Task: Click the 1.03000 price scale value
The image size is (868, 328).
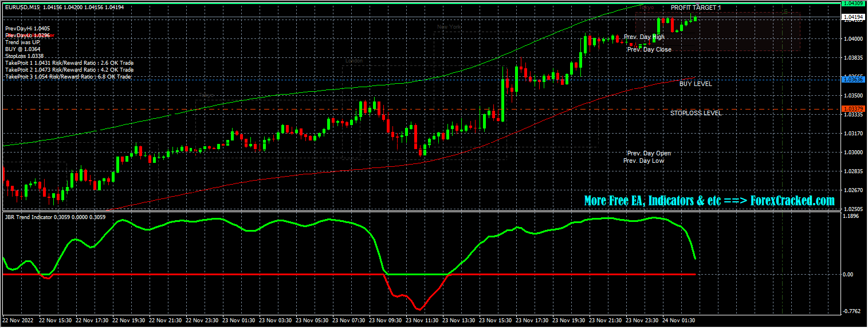Action: [x=853, y=153]
